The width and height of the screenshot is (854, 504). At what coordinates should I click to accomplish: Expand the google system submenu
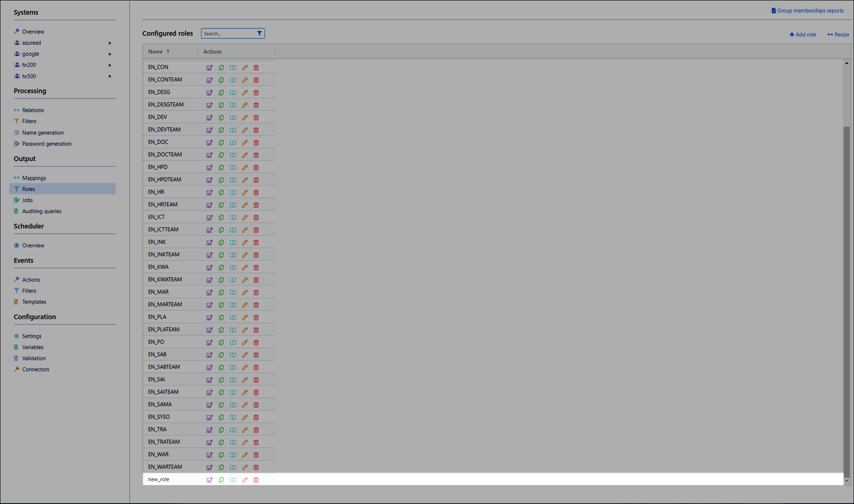pos(110,54)
